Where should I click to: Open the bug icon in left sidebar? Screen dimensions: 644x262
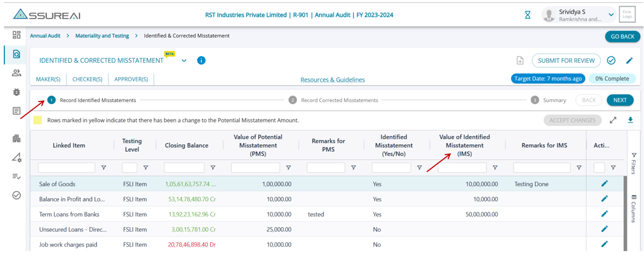click(16, 92)
